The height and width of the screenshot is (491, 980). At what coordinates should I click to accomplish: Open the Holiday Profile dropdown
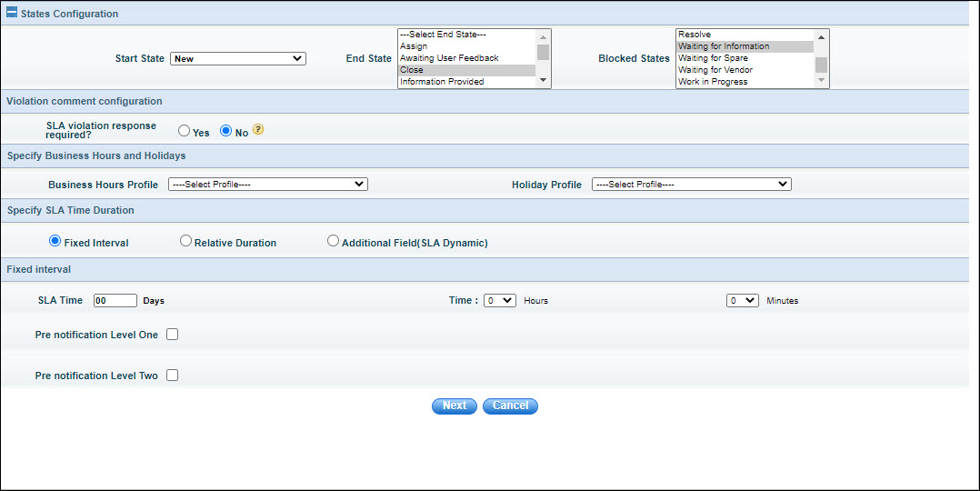point(691,185)
